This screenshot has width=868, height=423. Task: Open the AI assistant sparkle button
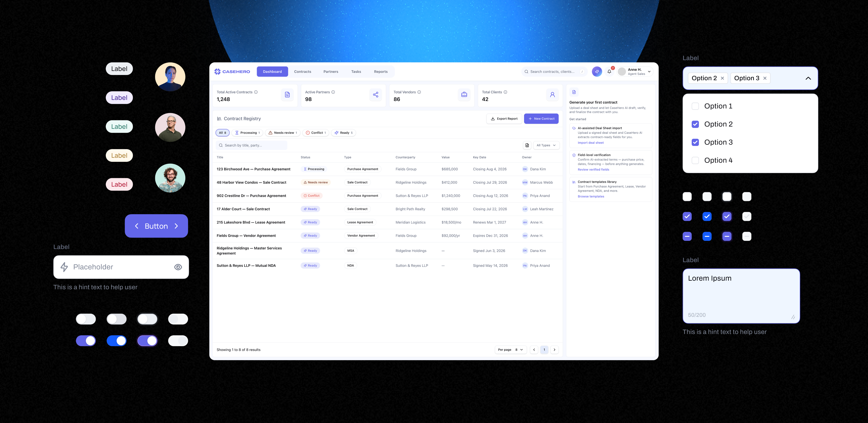point(597,71)
